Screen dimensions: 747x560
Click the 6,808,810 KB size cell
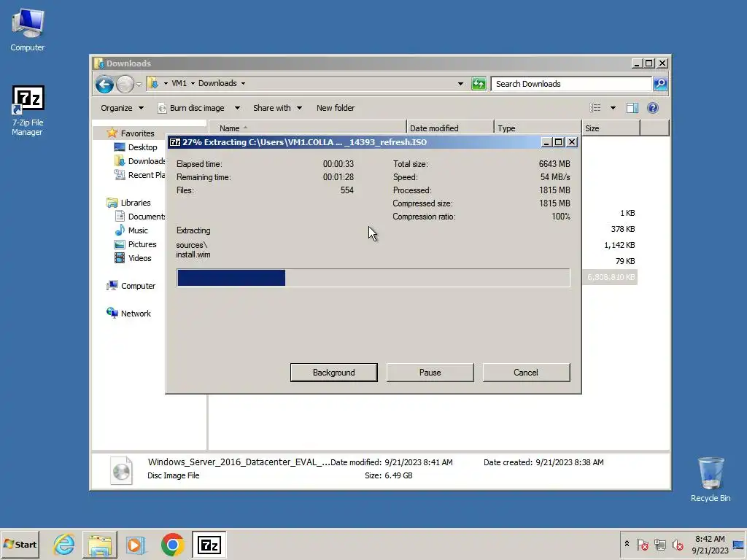(611, 277)
